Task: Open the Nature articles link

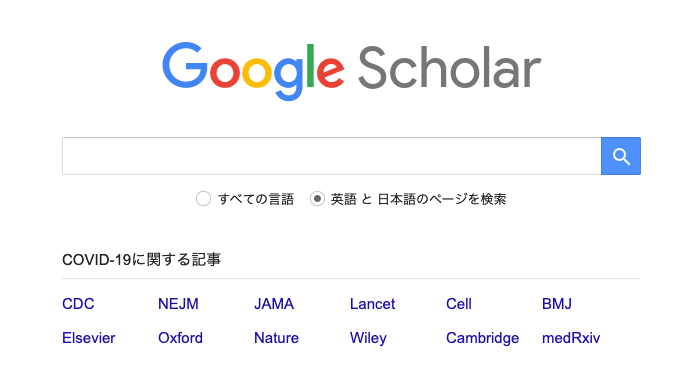Action: [x=276, y=338]
